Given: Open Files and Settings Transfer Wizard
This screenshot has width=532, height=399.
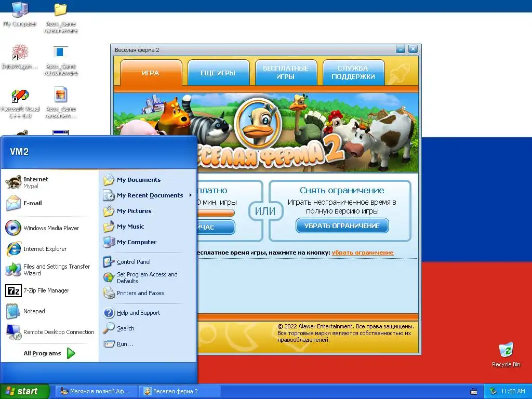Looking at the screenshot, I should [49, 270].
